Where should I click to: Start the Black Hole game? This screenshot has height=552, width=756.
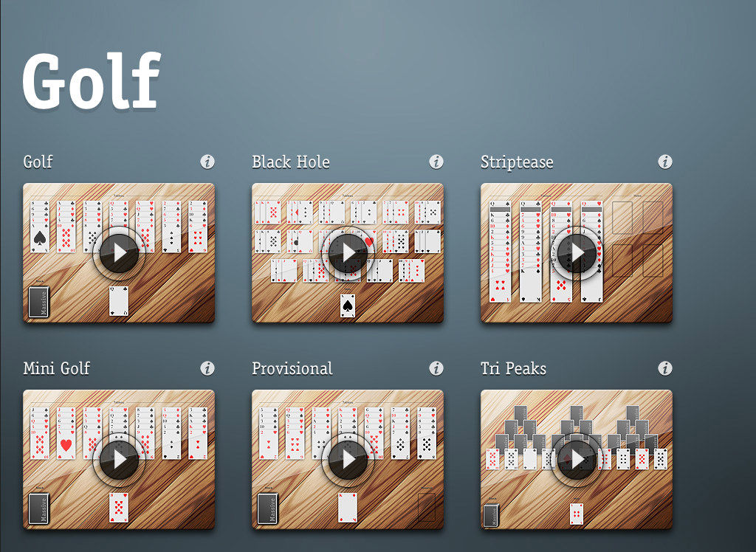coord(348,253)
